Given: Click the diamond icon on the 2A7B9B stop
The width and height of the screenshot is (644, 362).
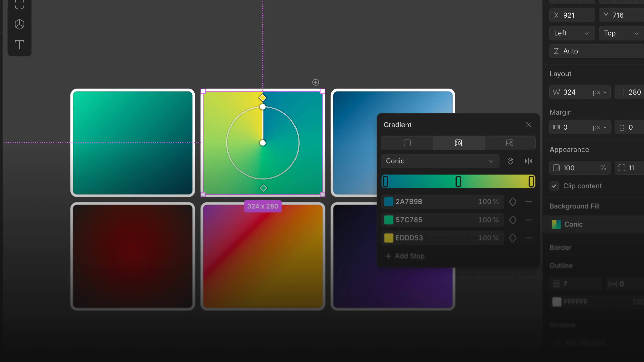Looking at the screenshot, I should click(x=513, y=202).
